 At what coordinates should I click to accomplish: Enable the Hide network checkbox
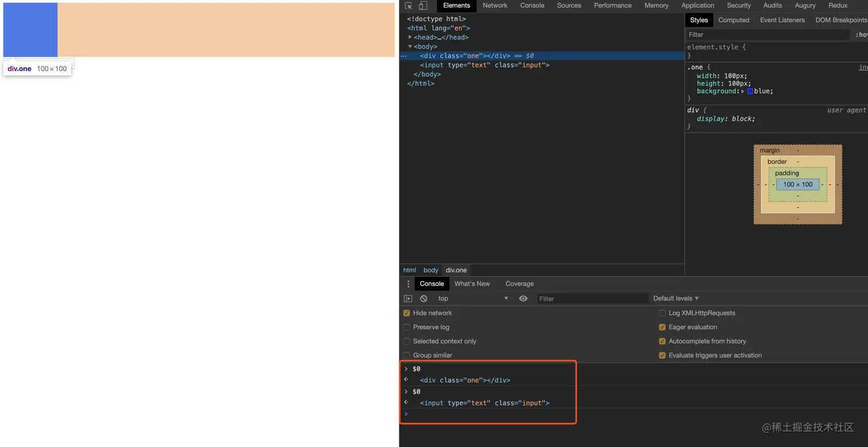point(406,313)
